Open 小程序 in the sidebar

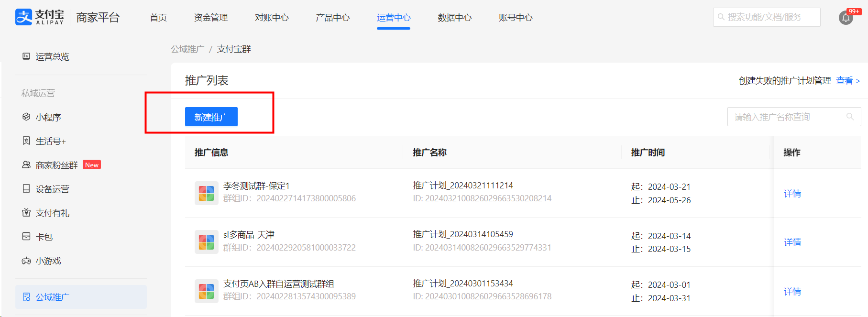48,117
